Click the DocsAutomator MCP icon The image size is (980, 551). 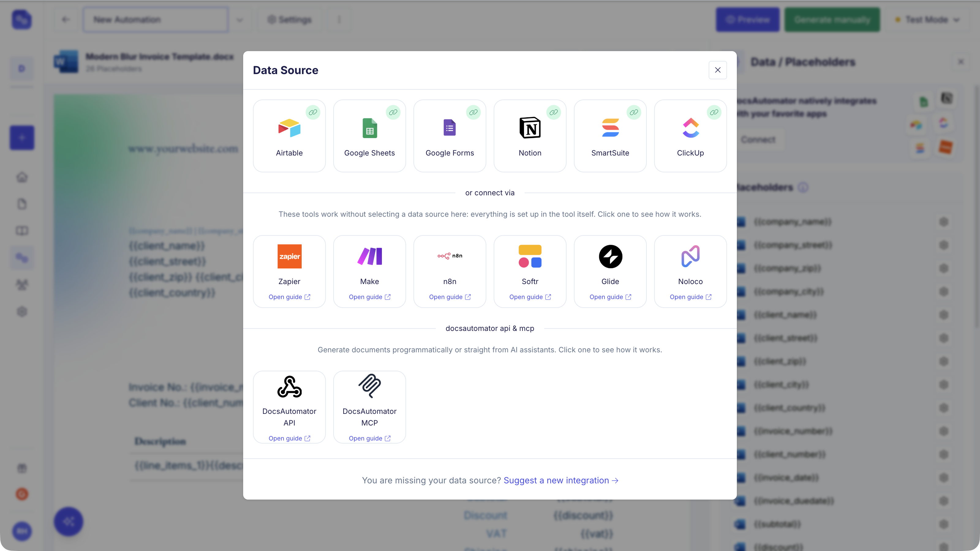(370, 386)
